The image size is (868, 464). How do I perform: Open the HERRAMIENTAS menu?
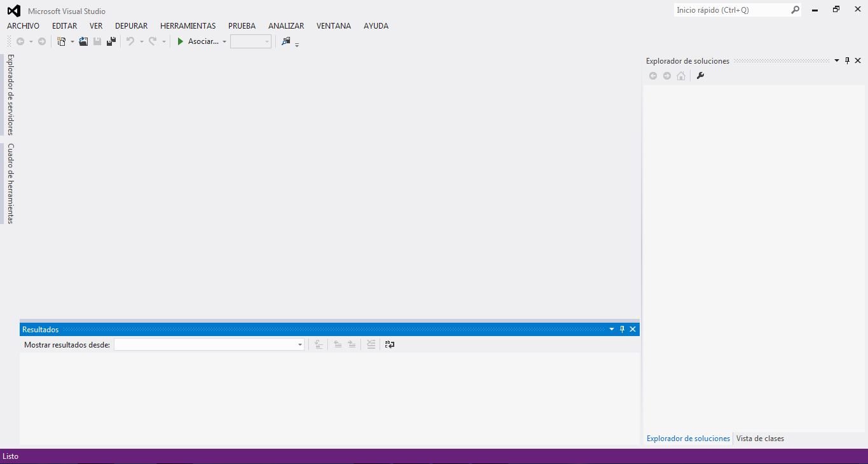[x=188, y=26]
